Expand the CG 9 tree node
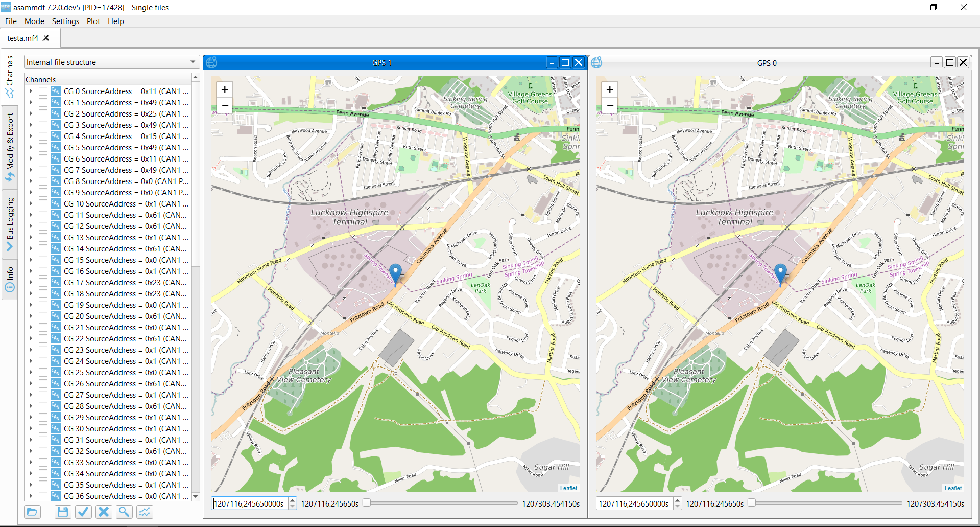 click(31, 192)
